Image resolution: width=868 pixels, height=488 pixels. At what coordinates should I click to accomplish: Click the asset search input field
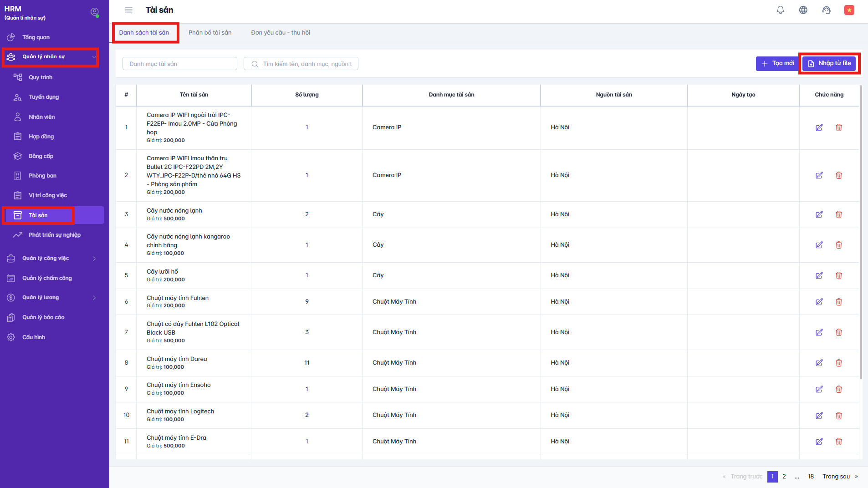pyautogui.click(x=305, y=64)
